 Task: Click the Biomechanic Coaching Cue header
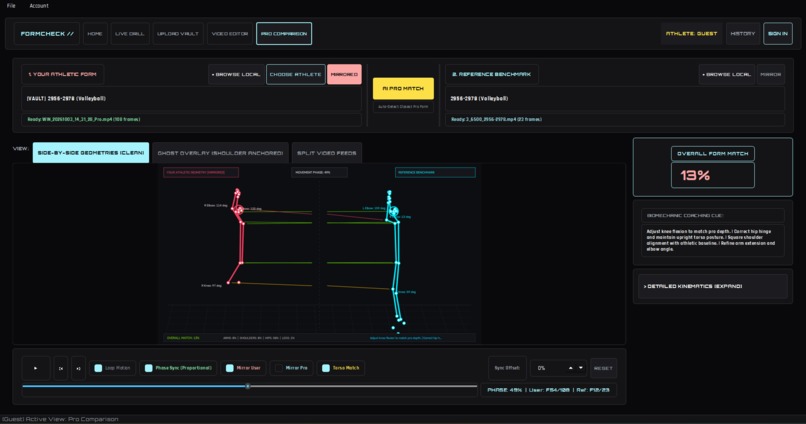pos(712,215)
